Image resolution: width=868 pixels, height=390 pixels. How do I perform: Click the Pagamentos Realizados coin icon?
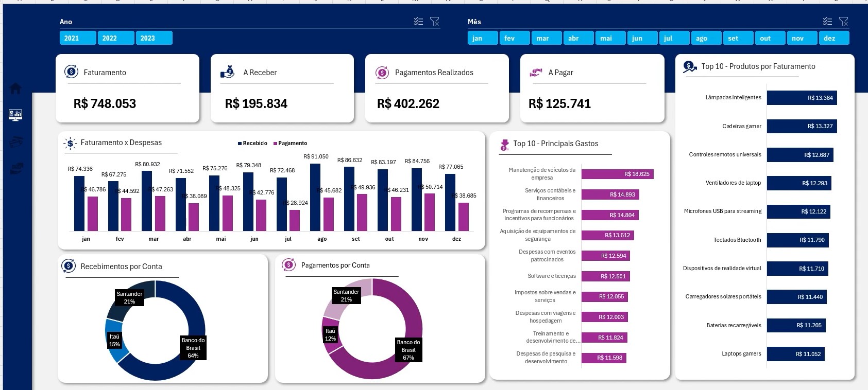[x=382, y=73]
